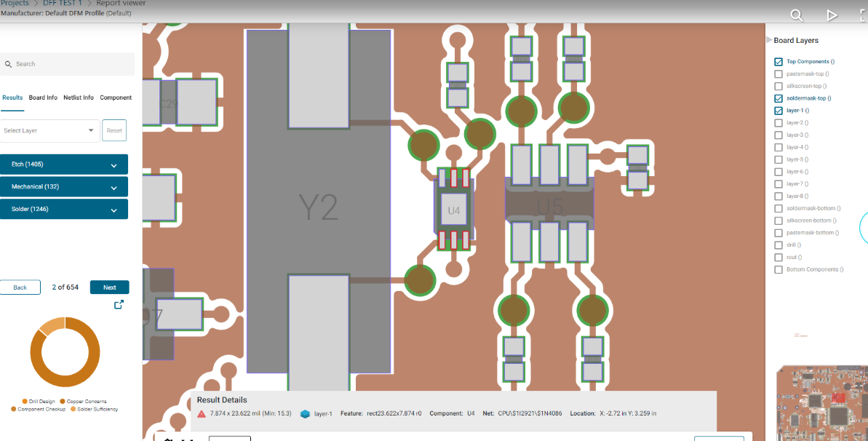Viewport: 868px width, 441px height.
Task: Click the Next result button
Action: 109,287
